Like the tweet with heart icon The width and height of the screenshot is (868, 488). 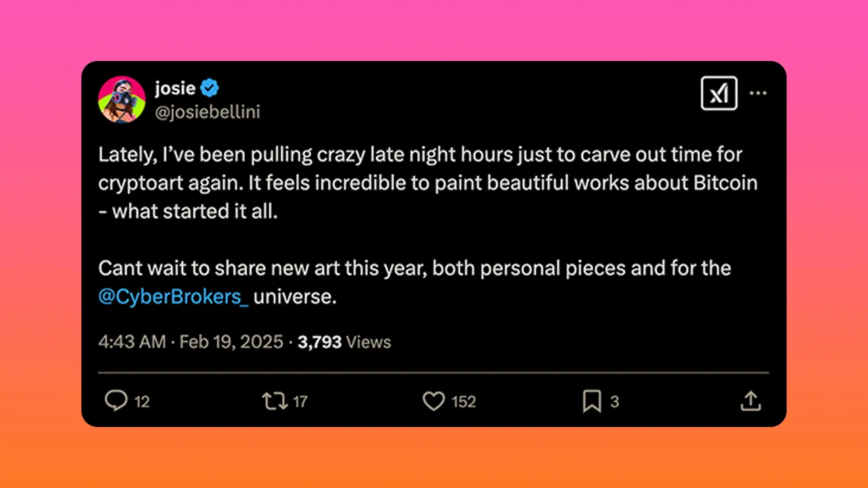[433, 402]
